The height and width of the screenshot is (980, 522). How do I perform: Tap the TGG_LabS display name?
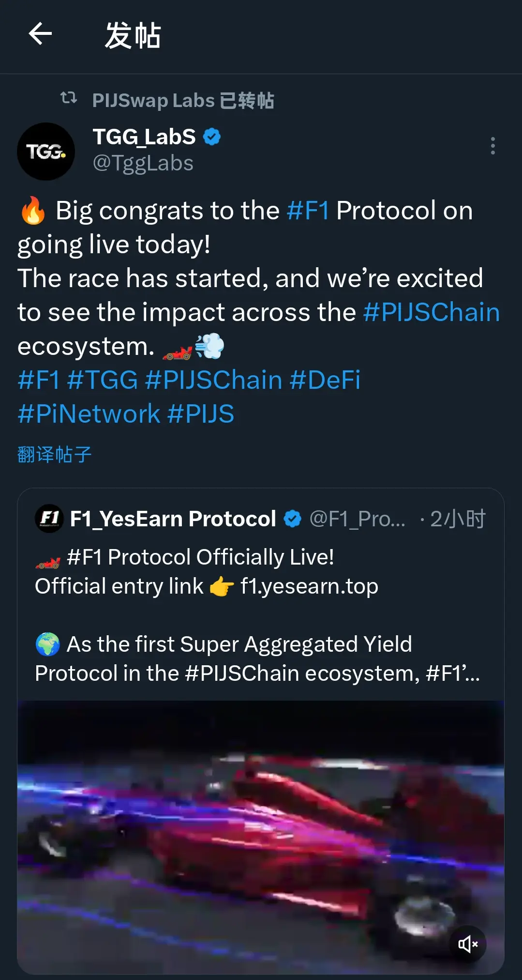pos(144,137)
